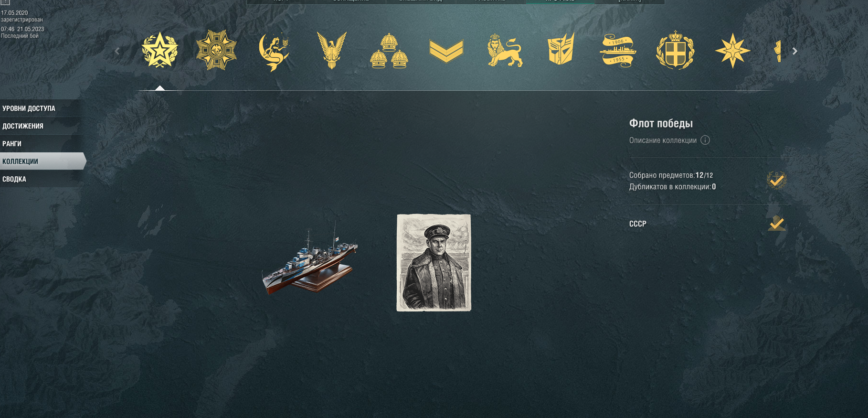The height and width of the screenshot is (418, 868).
Task: Click the collected items completion checkmark
Action: tap(776, 180)
